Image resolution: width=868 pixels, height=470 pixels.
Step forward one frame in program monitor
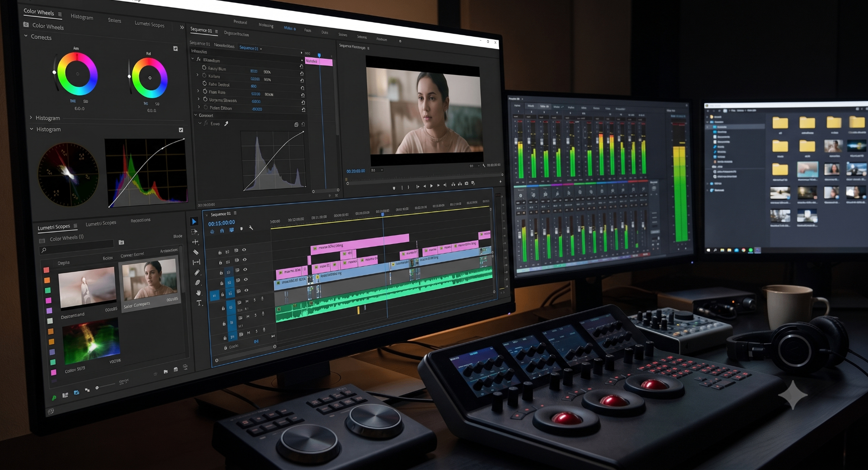[438, 185]
